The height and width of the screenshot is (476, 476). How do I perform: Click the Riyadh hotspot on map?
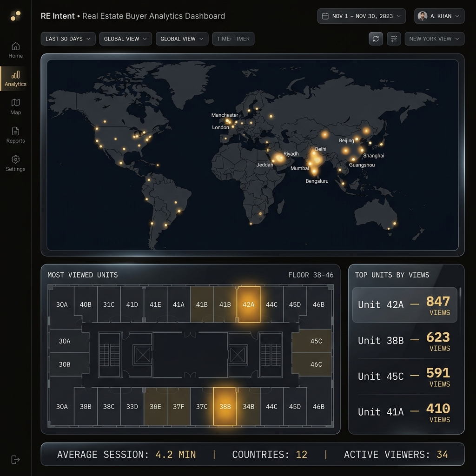click(x=279, y=158)
